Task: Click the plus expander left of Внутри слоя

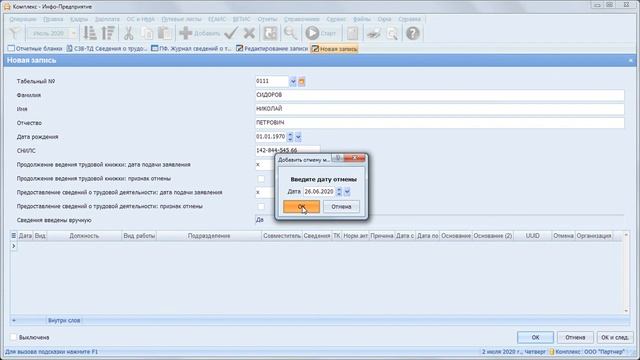Action: (x=13, y=320)
